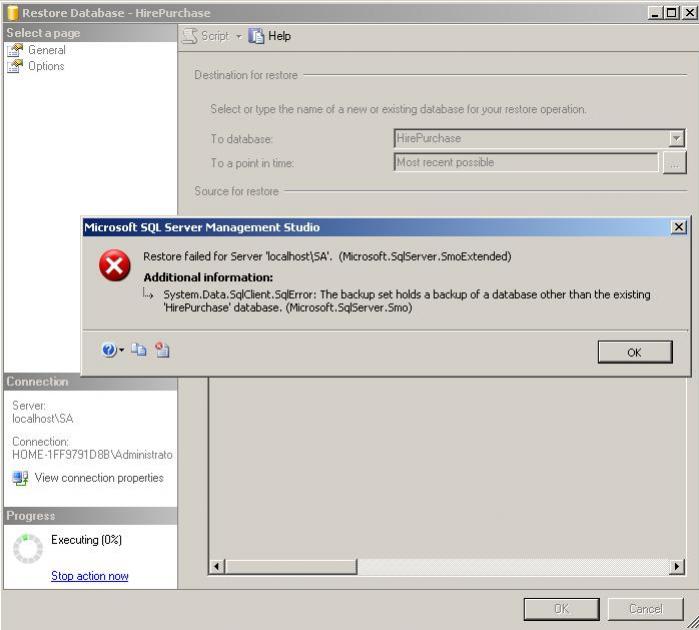The height and width of the screenshot is (630, 699).
Task: Open the Script dropdown arrow
Action: [x=238, y=37]
